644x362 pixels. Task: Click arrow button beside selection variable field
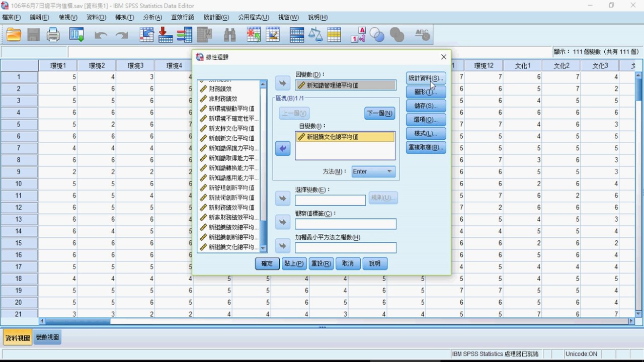click(x=283, y=198)
